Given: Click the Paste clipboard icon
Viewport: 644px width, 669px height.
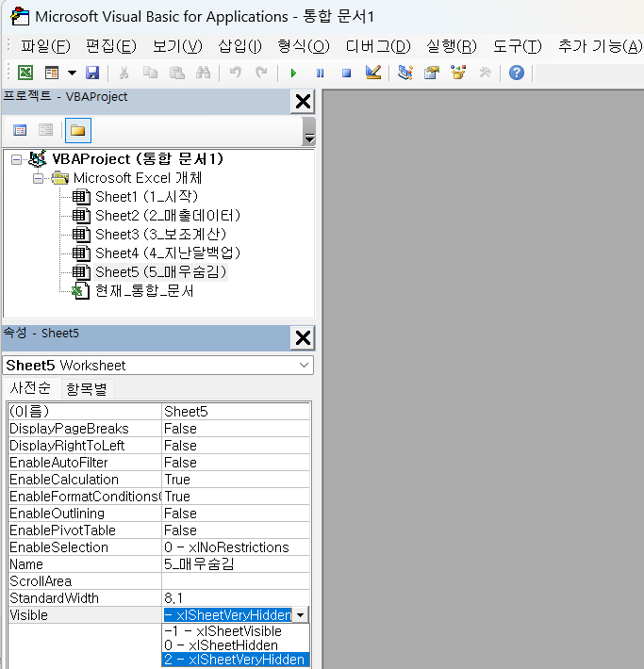Looking at the screenshot, I should point(177,73).
